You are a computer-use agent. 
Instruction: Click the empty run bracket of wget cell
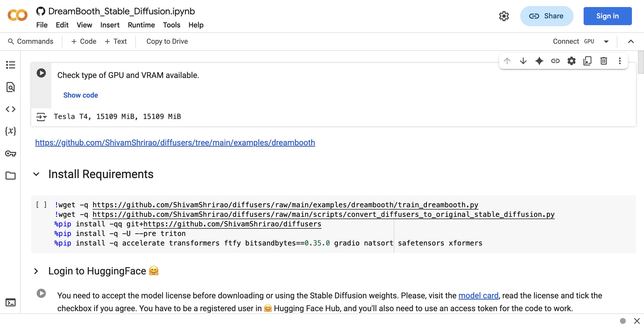click(41, 205)
